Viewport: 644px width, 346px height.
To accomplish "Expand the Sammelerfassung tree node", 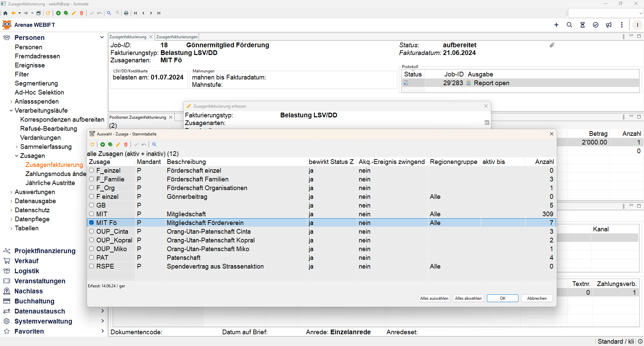I will tap(16, 147).
